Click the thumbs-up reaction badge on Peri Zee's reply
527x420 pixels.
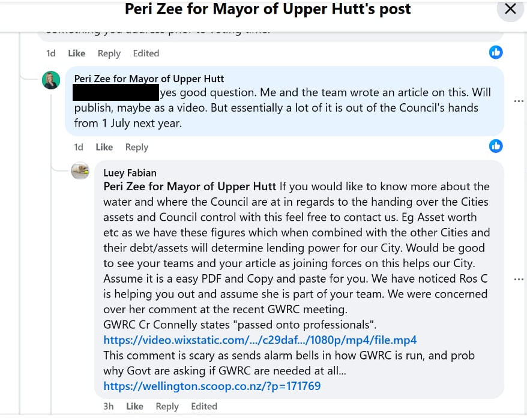(496, 146)
